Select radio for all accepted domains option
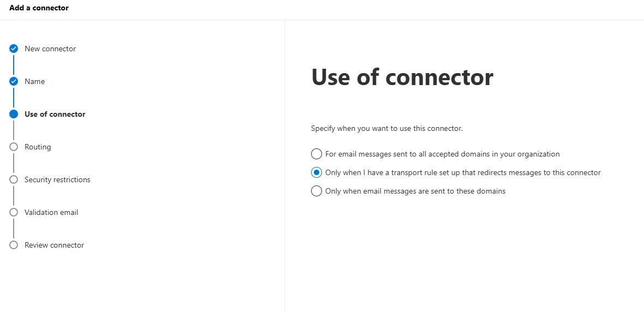 (x=316, y=154)
